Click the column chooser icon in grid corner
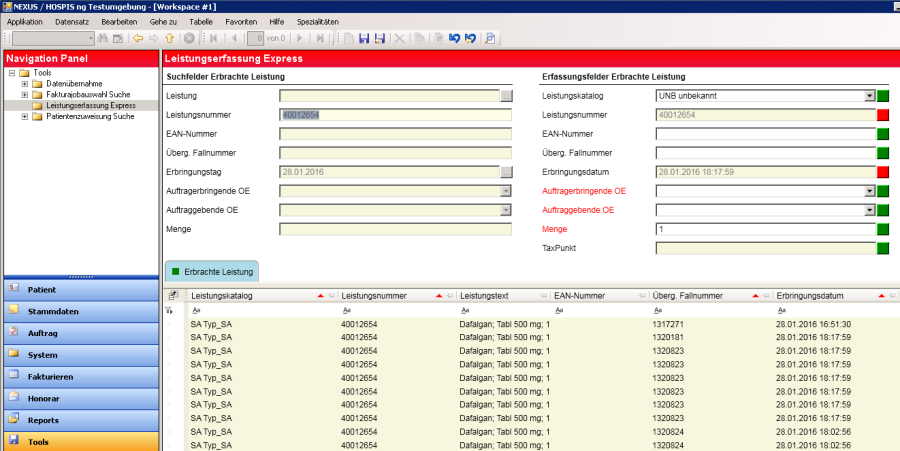Image resolution: width=900 pixels, height=451 pixels. (x=172, y=296)
